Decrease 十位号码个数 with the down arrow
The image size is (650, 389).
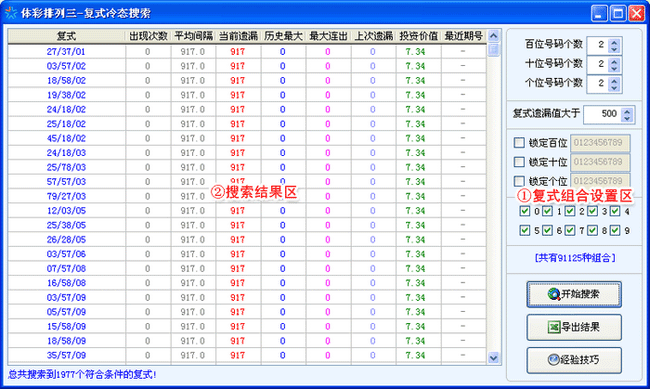click(614, 68)
